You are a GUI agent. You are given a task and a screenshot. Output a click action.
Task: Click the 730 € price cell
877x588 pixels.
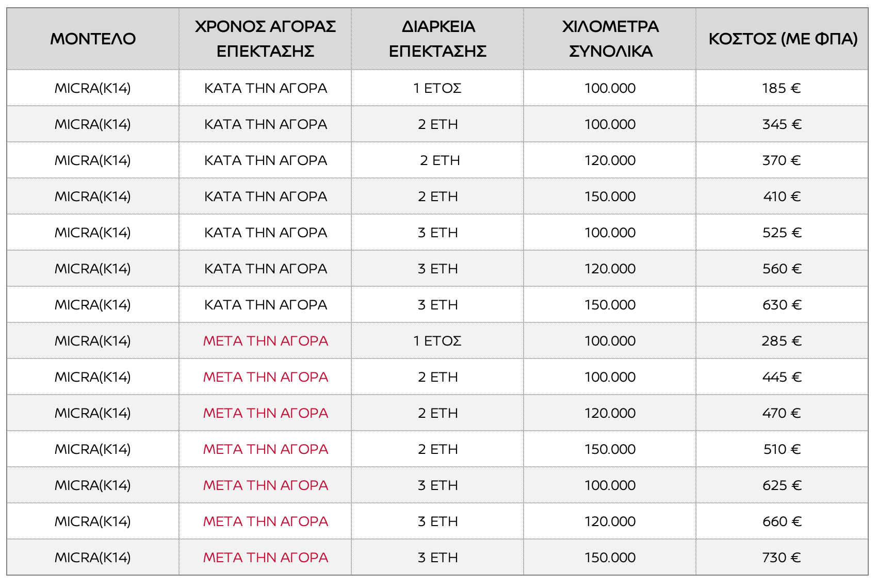782,558
